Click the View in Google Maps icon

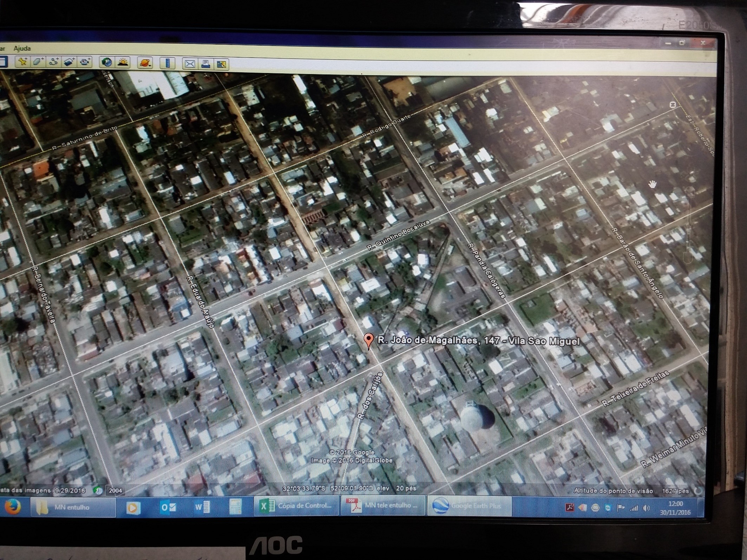pos(222,64)
